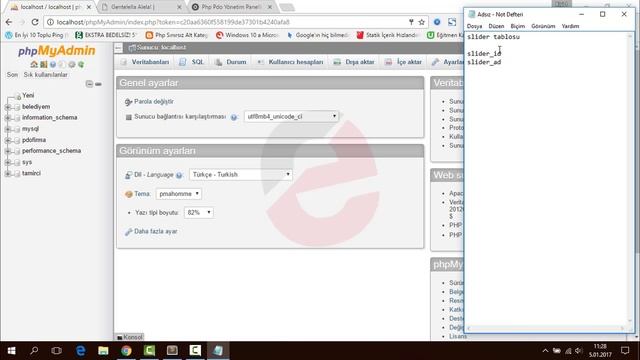The height and width of the screenshot is (360, 640).
Task: Open Windows 10 bookmark in bookmarks bar
Action: pyautogui.click(x=247, y=36)
